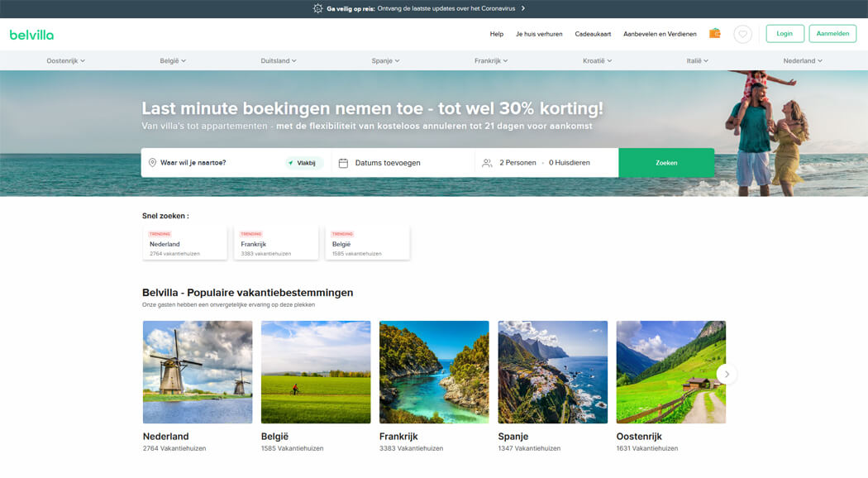Go to Cadeaukaart page
868x478 pixels.
click(593, 35)
